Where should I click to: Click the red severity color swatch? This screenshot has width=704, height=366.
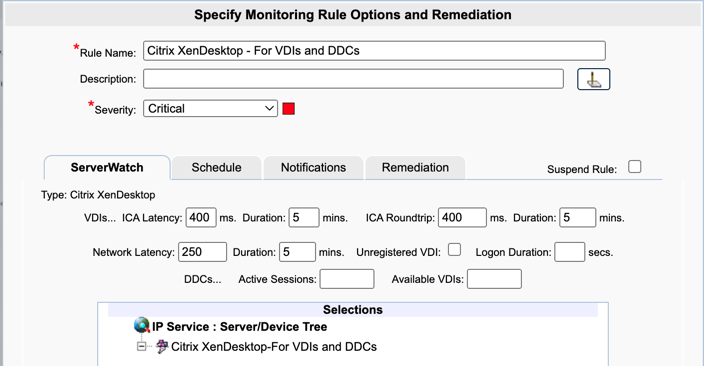(289, 109)
